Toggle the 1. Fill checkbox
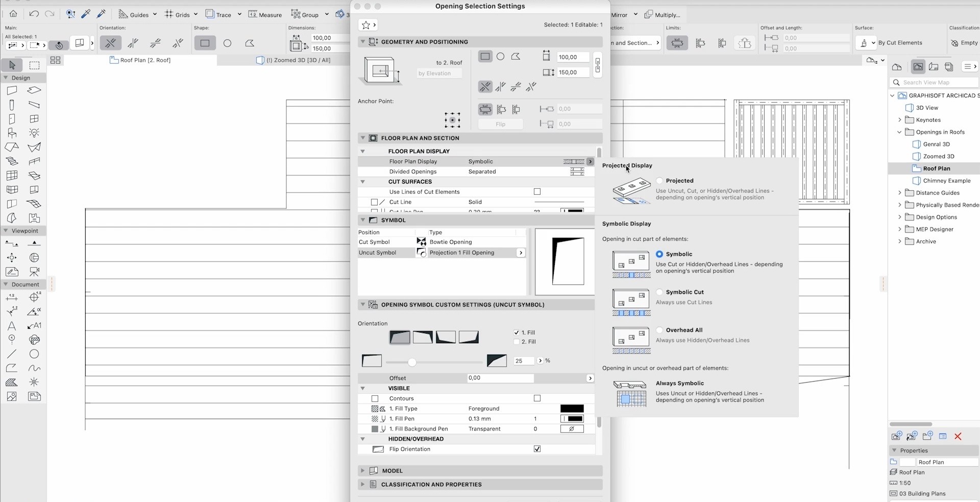The image size is (980, 502). [x=517, y=333]
